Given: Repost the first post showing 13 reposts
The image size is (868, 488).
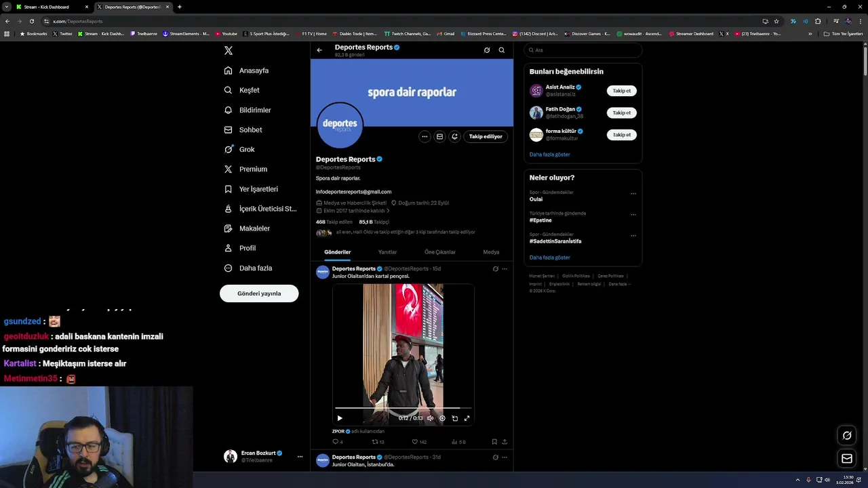Looking at the screenshot, I should (x=378, y=442).
